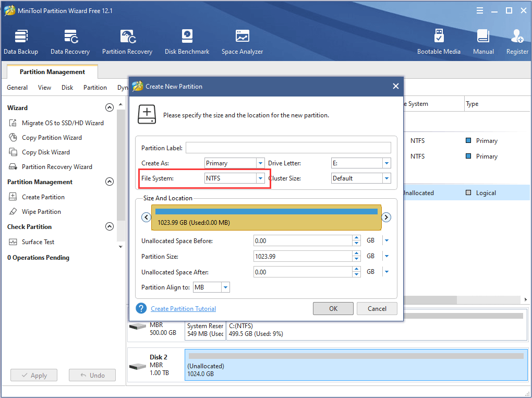Open the hamburger menu in the title bar
This screenshot has width=532, height=398.
click(479, 11)
